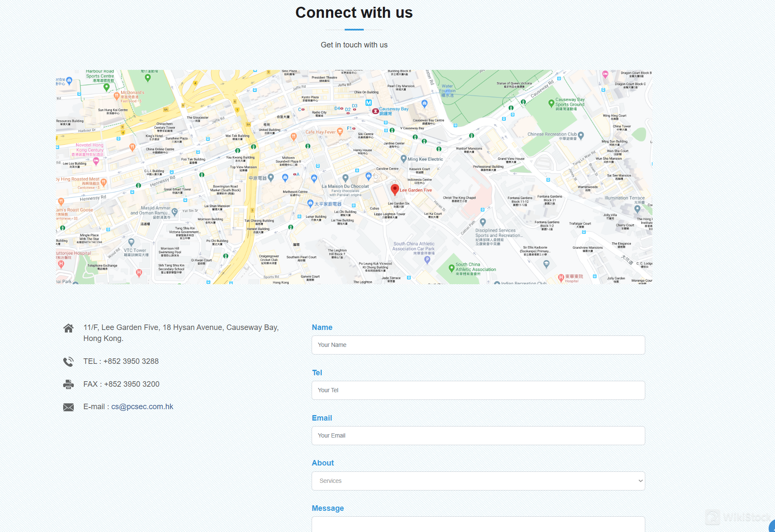This screenshot has width=775, height=532.
Task: Open the Services dropdown under About
Action: [478, 481]
